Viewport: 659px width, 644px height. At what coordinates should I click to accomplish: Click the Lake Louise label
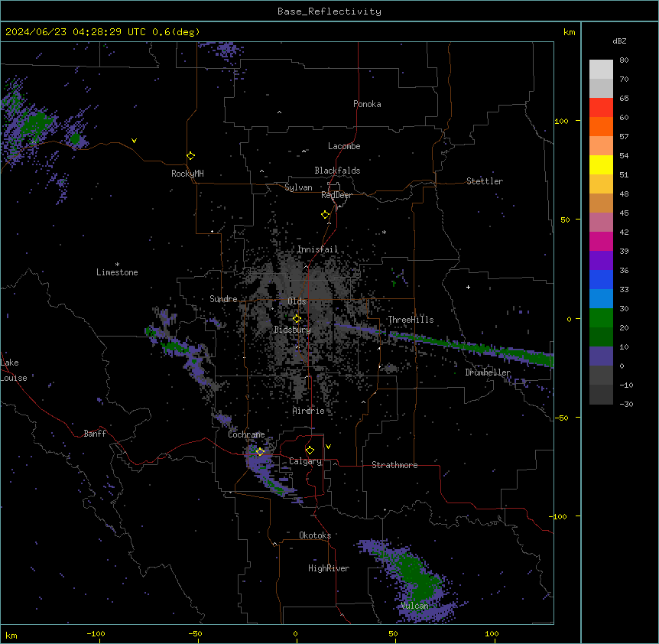tap(14, 370)
